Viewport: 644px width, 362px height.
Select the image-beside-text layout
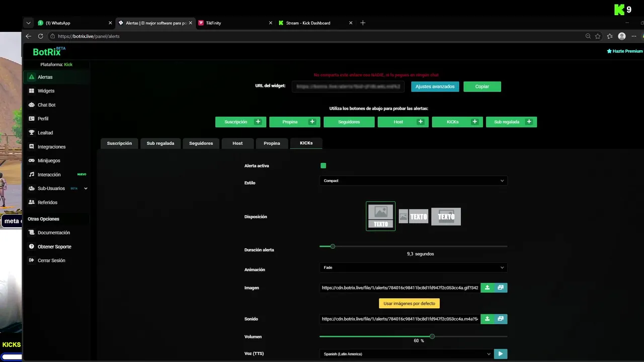pyautogui.click(x=414, y=216)
